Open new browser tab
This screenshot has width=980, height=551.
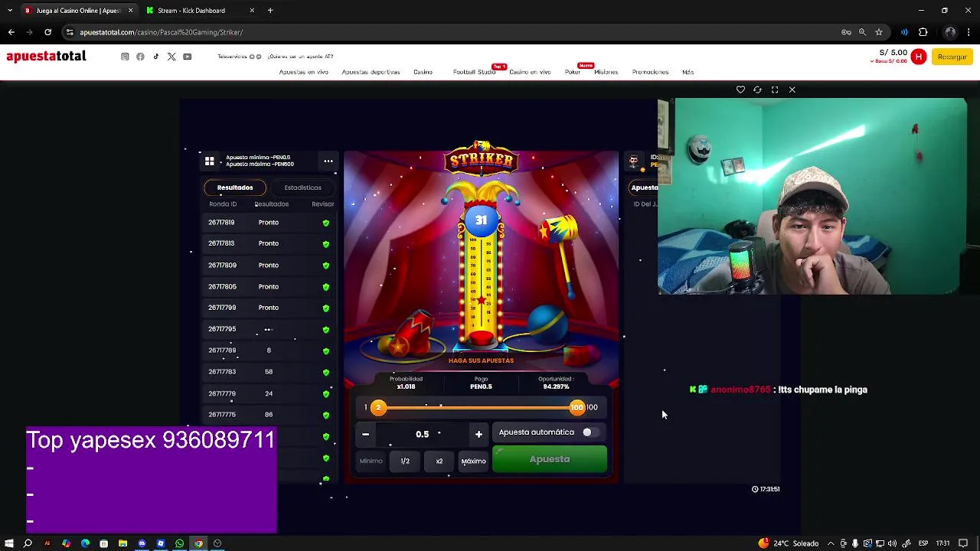coord(270,11)
